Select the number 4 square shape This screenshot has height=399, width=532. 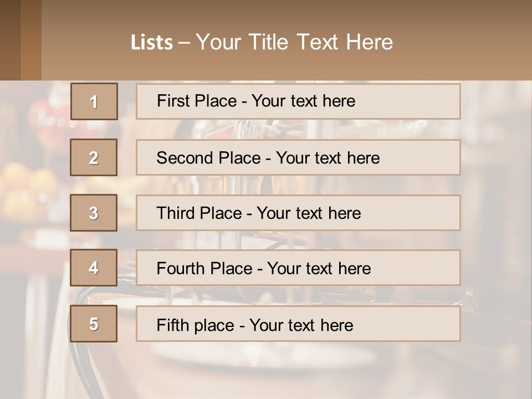point(94,268)
